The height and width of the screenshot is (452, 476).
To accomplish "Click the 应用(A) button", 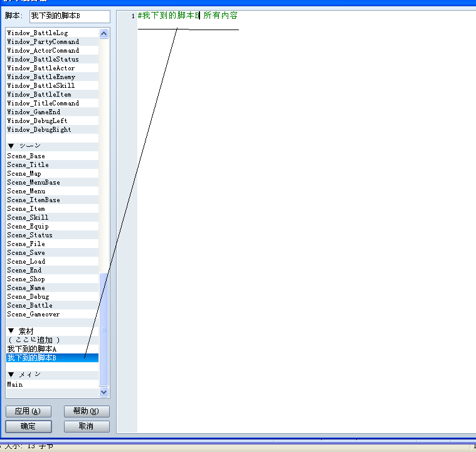I will pyautogui.click(x=29, y=411).
